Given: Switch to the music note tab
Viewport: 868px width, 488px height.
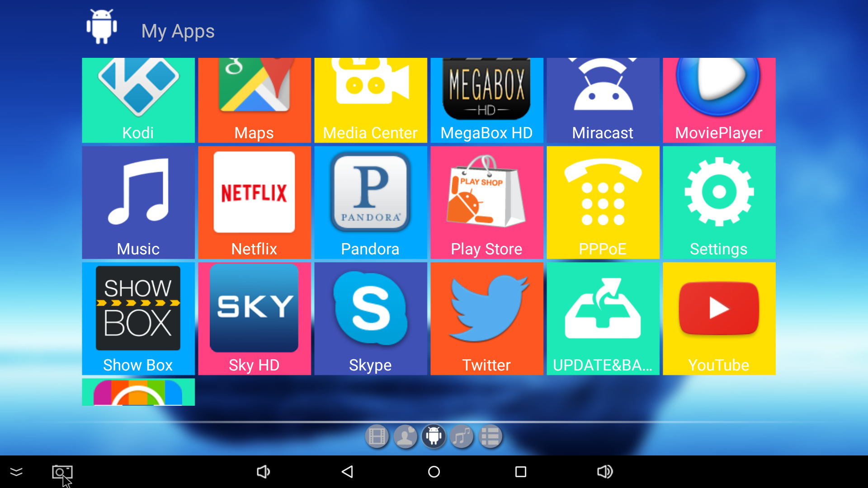Looking at the screenshot, I should click(x=462, y=436).
